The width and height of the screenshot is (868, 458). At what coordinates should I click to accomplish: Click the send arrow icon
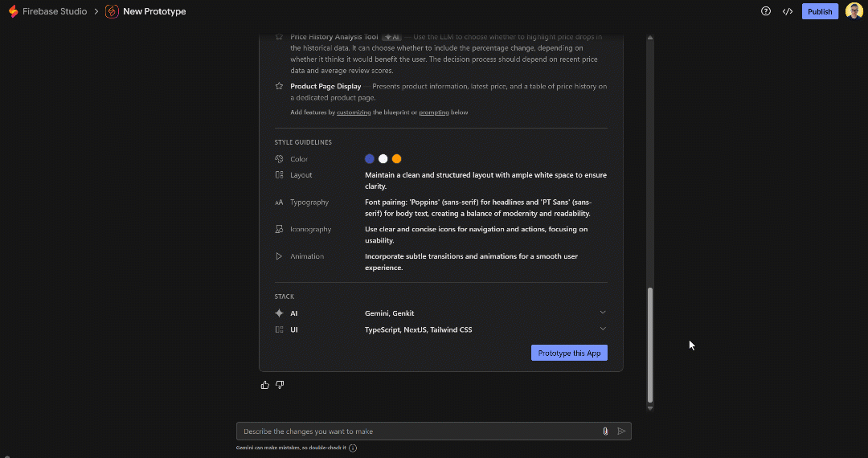tap(621, 431)
